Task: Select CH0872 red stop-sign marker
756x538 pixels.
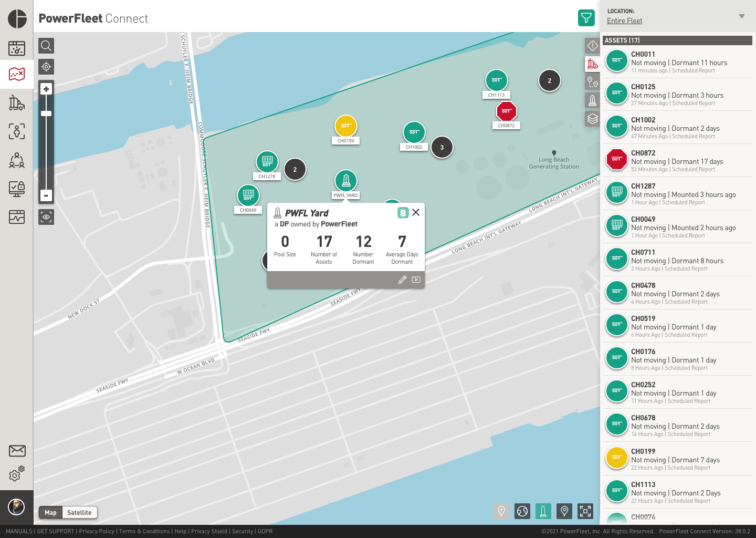Action: (x=507, y=111)
